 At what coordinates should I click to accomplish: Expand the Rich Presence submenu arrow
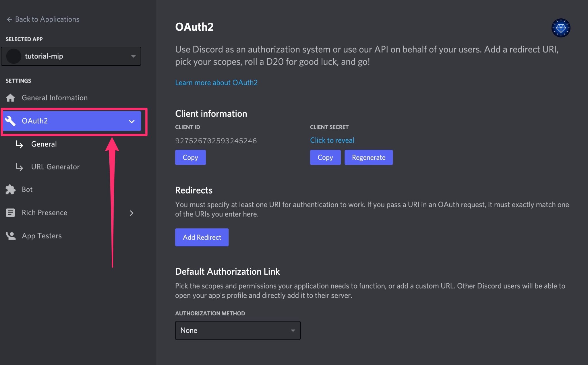click(x=132, y=213)
